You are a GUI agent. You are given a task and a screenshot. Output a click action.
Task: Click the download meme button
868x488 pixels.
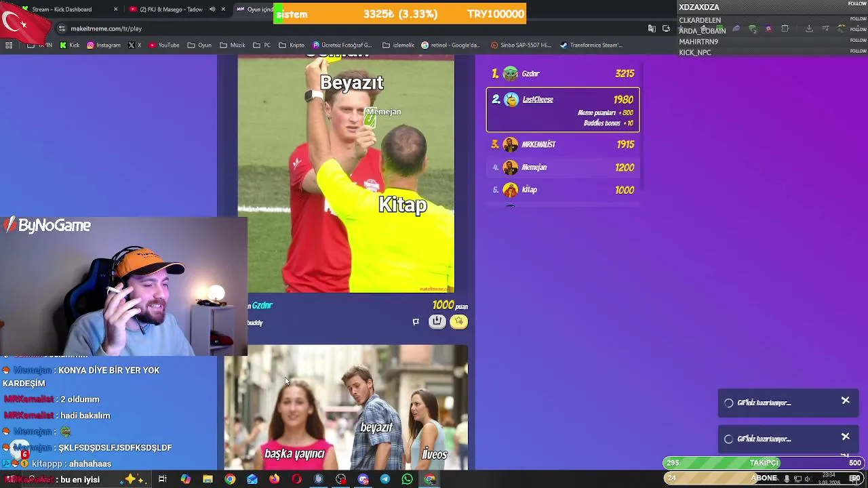point(437,322)
